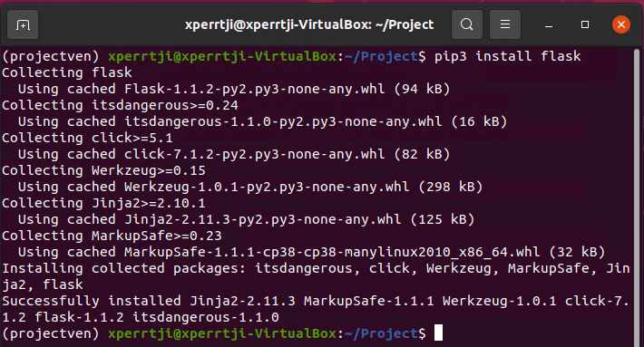644x347 pixels.
Task: Click the click-7.1.2 wheel line
Action: click(234, 154)
